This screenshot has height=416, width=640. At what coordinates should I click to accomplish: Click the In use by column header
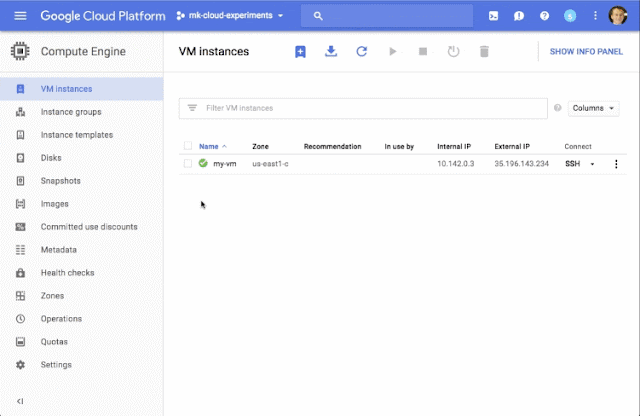tap(399, 146)
